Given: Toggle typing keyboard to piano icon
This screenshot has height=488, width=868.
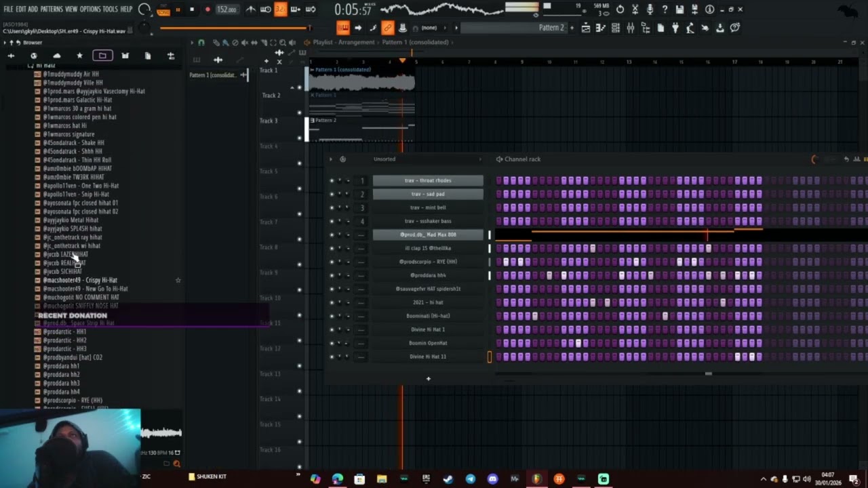Looking at the screenshot, I should pyautogui.click(x=343, y=28).
